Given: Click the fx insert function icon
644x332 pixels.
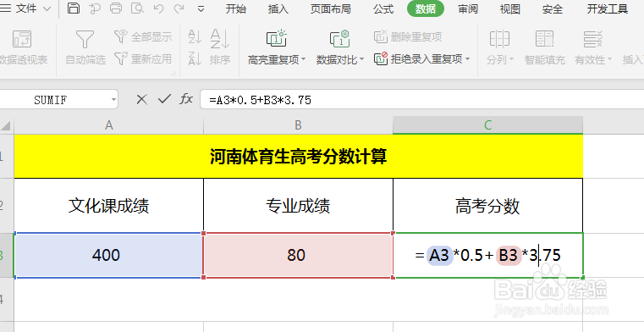Looking at the screenshot, I should 186,98.
